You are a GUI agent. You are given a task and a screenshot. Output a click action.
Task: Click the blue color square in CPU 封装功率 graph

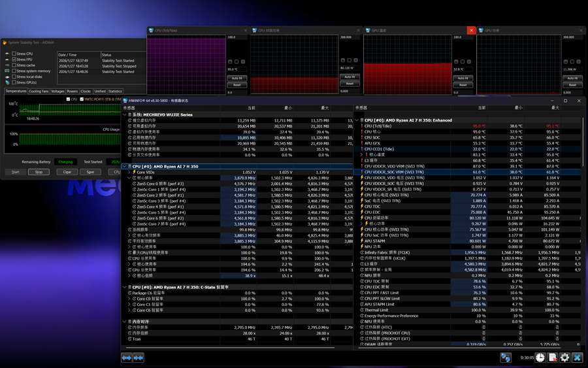355,60
